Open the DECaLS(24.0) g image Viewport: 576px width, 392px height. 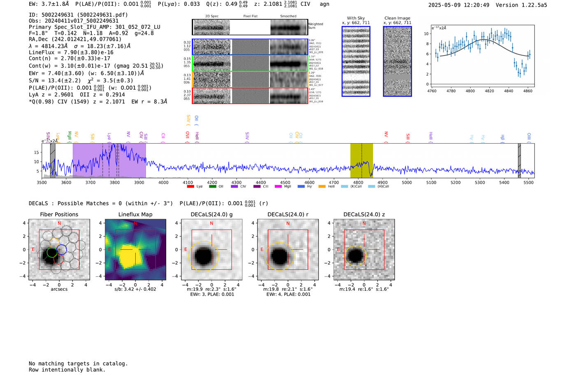[x=211, y=250]
